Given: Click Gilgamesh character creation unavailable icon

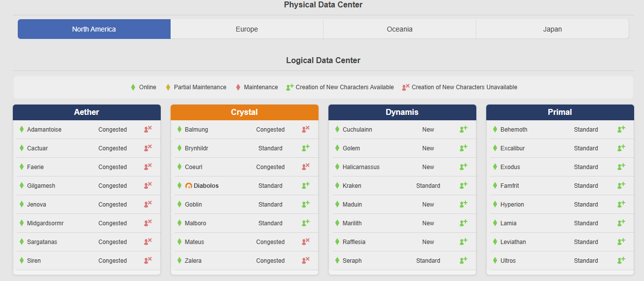Looking at the screenshot, I should pos(148,185).
